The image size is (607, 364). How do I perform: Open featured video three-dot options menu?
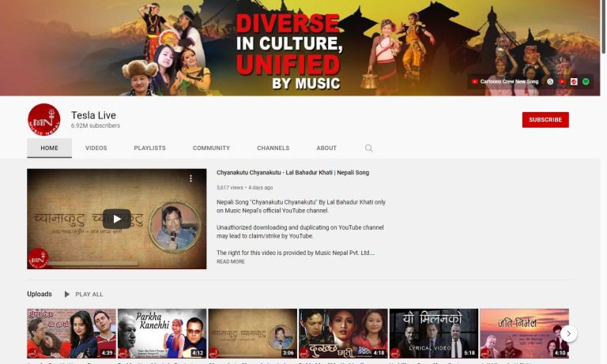(190, 178)
